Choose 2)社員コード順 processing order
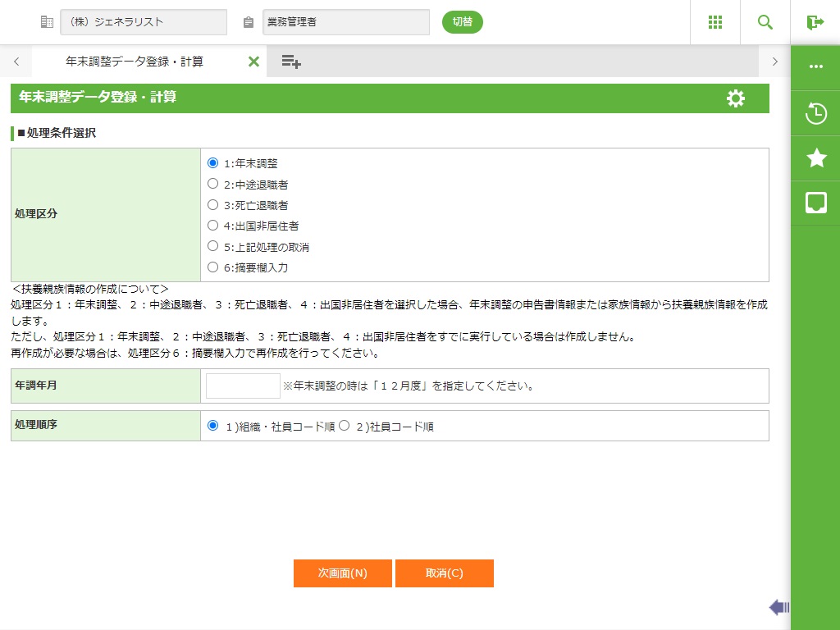Viewport: 840px width, 630px height. tap(345, 426)
